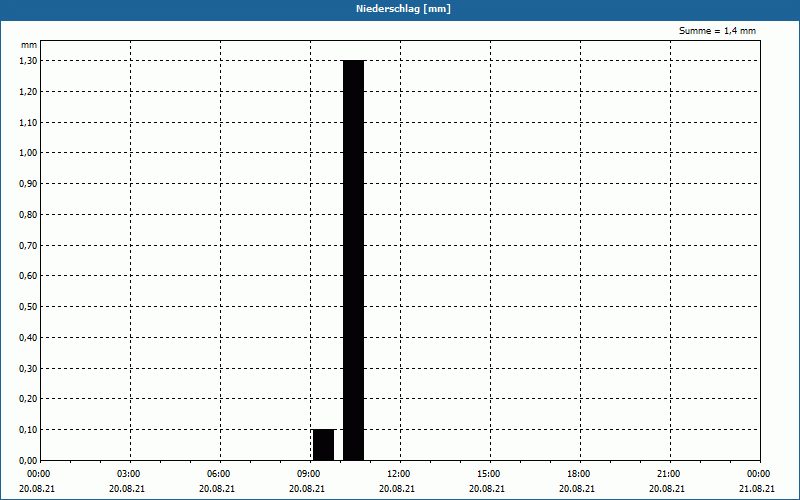Click the 12:00 time label

[x=398, y=474]
